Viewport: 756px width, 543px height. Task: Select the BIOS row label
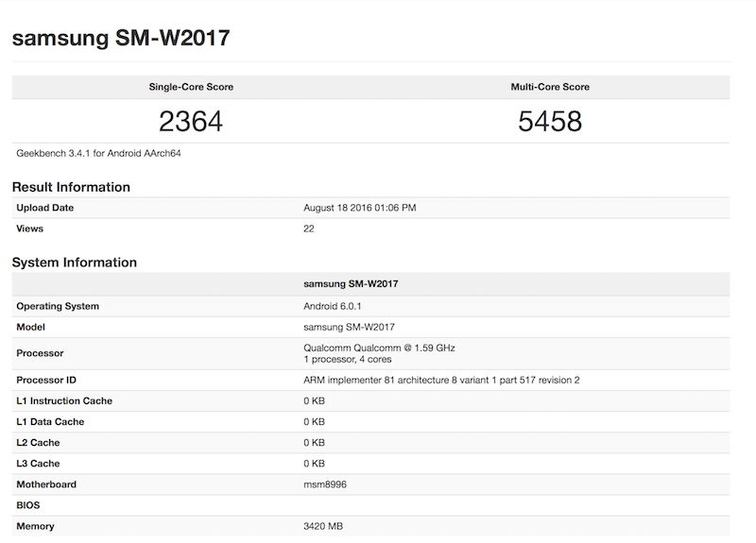click(x=28, y=505)
